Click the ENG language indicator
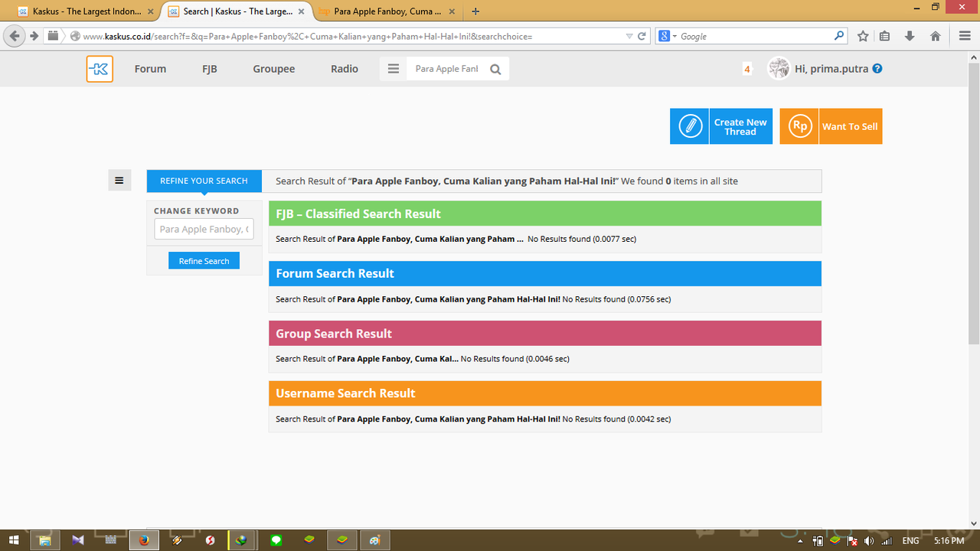Screen dimensions: 980x551 pyautogui.click(x=910, y=540)
